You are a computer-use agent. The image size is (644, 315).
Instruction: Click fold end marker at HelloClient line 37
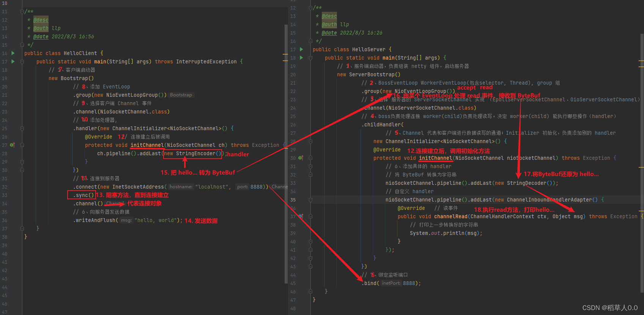click(x=22, y=228)
